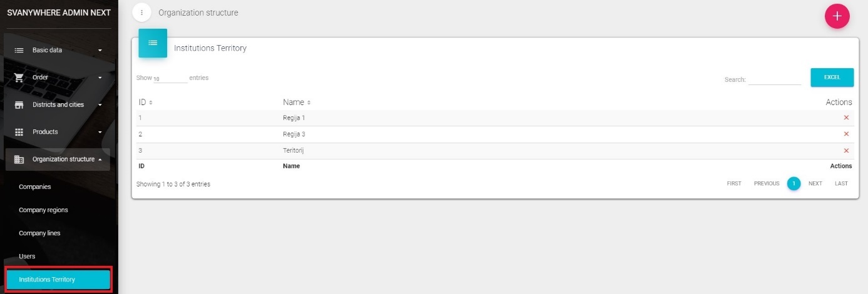Click the Order shopping cart icon
This screenshot has height=294, width=868.
point(19,78)
